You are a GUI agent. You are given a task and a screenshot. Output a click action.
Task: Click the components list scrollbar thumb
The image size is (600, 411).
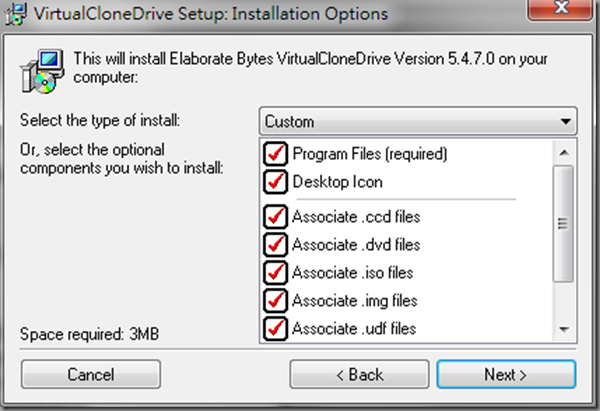[563, 223]
